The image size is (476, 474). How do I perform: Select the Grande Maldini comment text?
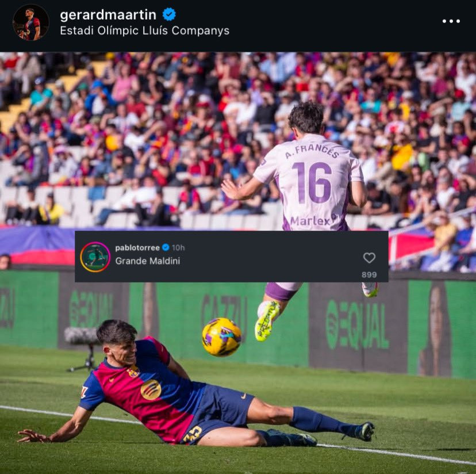148,261
